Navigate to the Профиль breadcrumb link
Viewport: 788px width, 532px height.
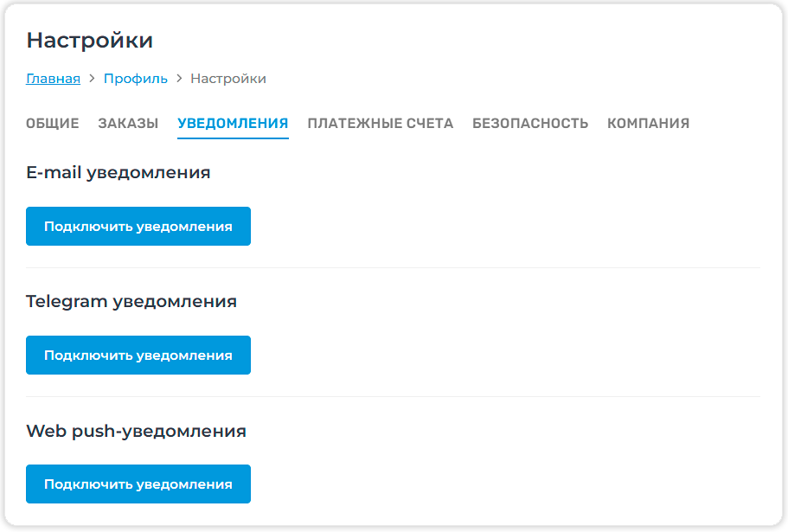click(x=136, y=79)
